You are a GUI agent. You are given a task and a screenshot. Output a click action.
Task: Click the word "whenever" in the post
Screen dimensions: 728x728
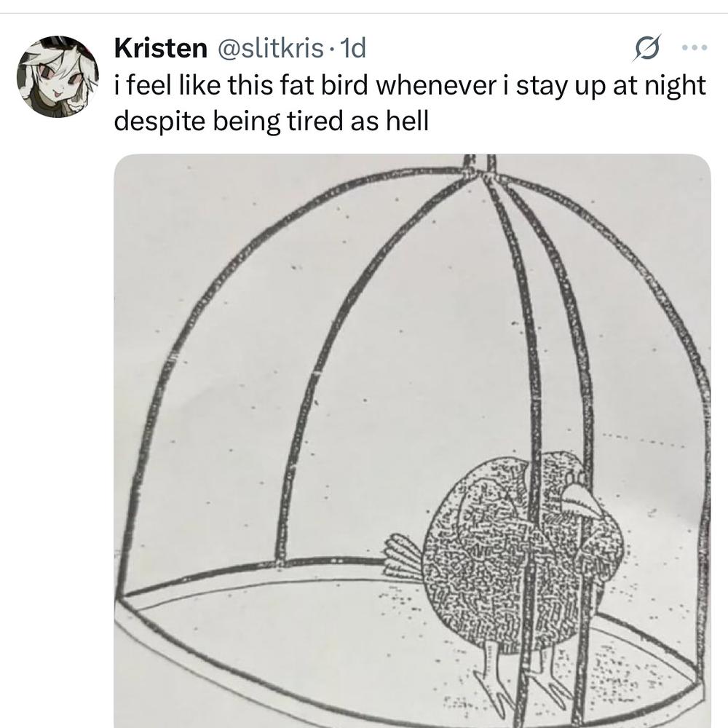pyautogui.click(x=435, y=86)
